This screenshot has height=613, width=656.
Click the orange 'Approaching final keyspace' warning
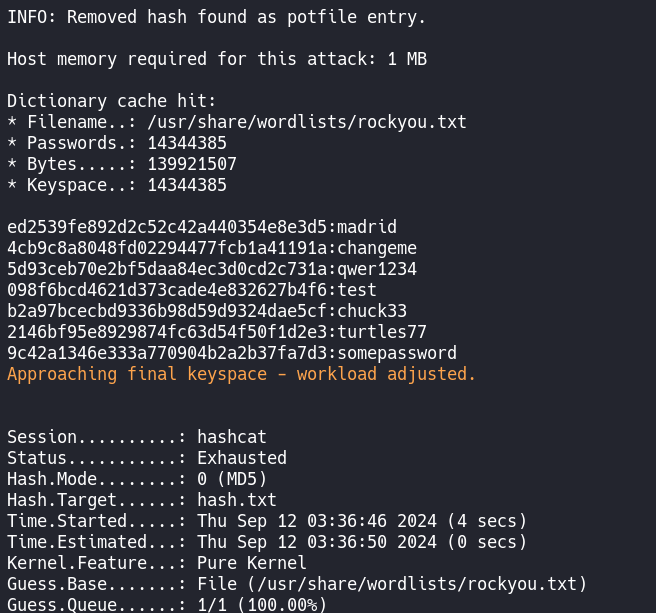click(x=241, y=374)
